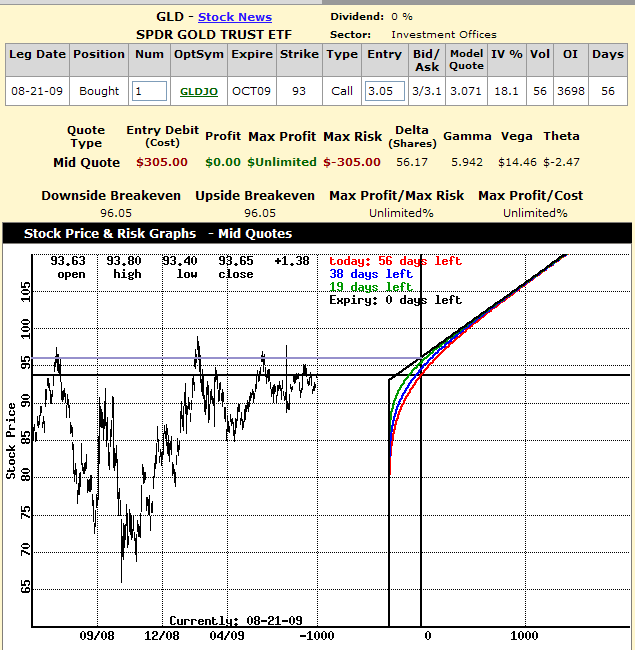Click the 'Expiry: 0 days left' legend
Screen dimensions: 635x650
(x=395, y=300)
